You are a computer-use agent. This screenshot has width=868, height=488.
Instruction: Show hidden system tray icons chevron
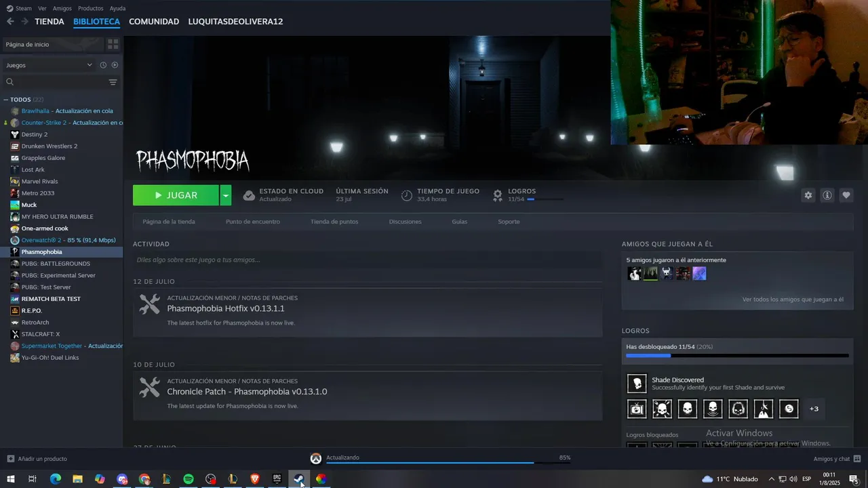[x=771, y=479]
